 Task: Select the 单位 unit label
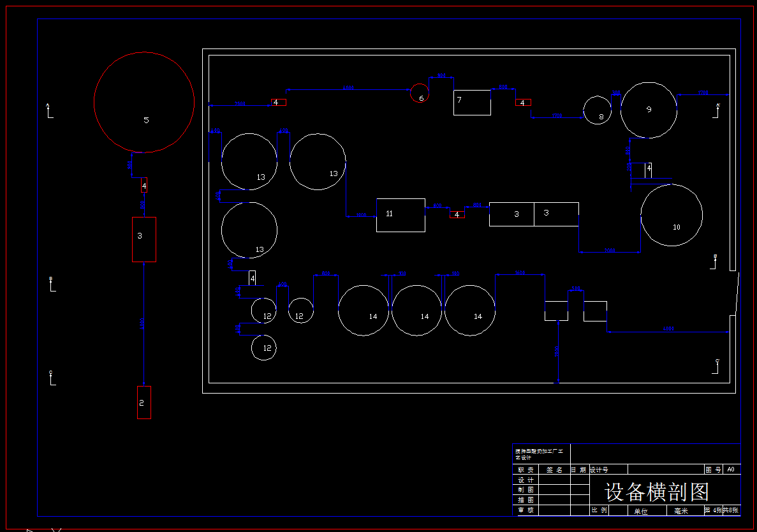(x=641, y=511)
